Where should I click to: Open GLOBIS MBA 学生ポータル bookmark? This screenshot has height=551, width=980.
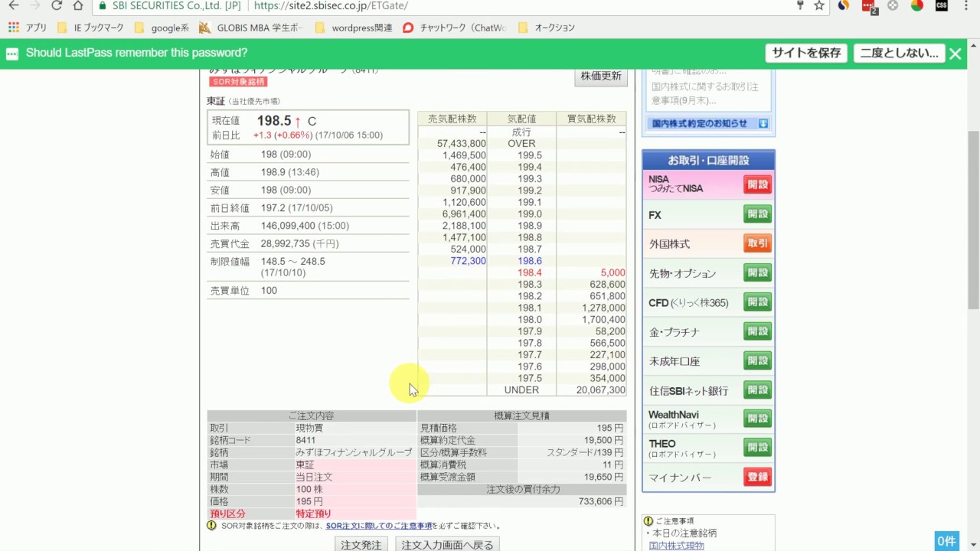pyautogui.click(x=252, y=28)
